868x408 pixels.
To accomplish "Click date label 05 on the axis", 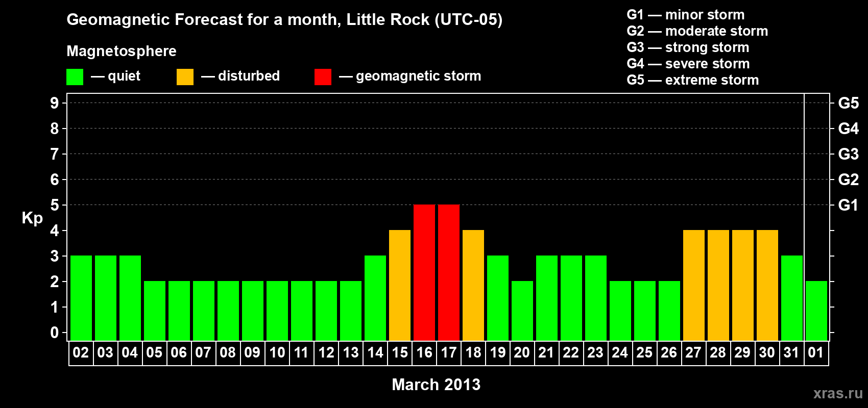I will tap(154, 353).
